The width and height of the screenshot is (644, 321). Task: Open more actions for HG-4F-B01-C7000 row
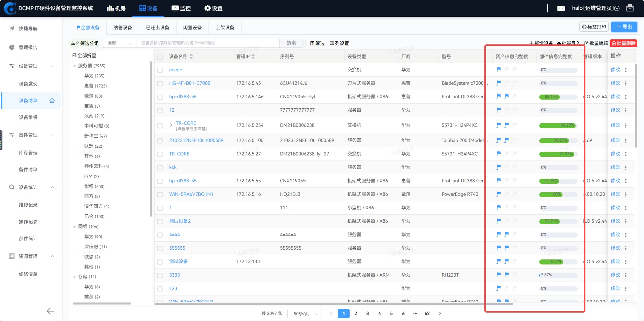[626, 83]
